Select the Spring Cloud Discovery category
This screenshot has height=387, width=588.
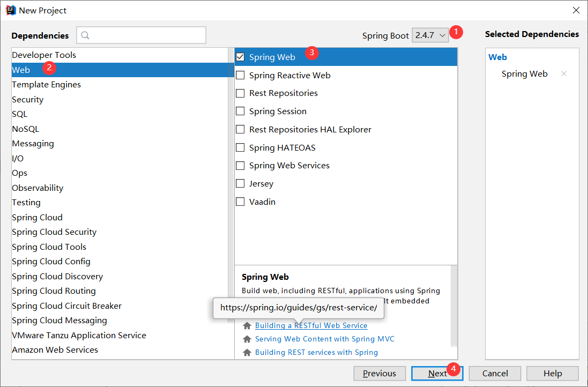pos(57,277)
